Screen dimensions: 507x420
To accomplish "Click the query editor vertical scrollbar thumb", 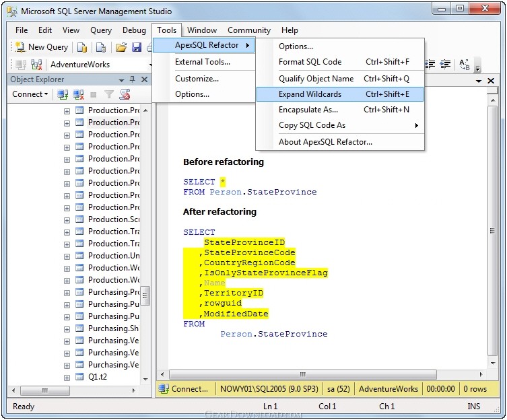I will click(x=492, y=231).
